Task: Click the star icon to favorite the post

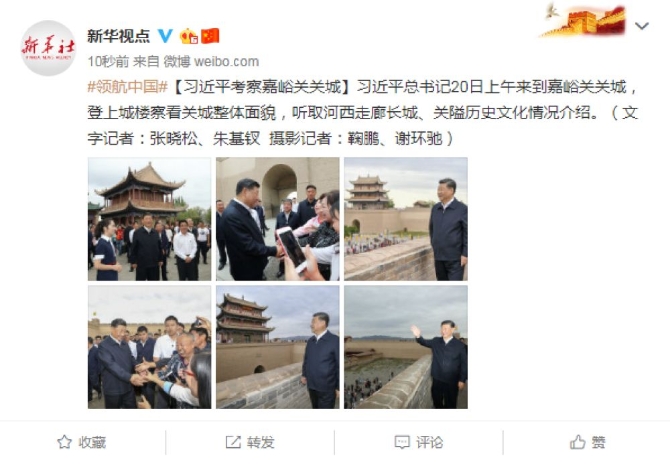Action: coord(65,442)
